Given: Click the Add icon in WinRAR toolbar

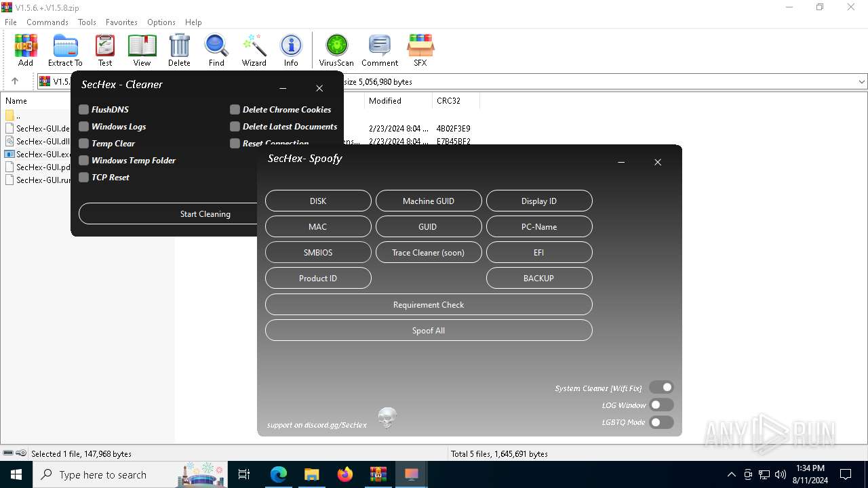Looking at the screenshot, I should pos(26,50).
